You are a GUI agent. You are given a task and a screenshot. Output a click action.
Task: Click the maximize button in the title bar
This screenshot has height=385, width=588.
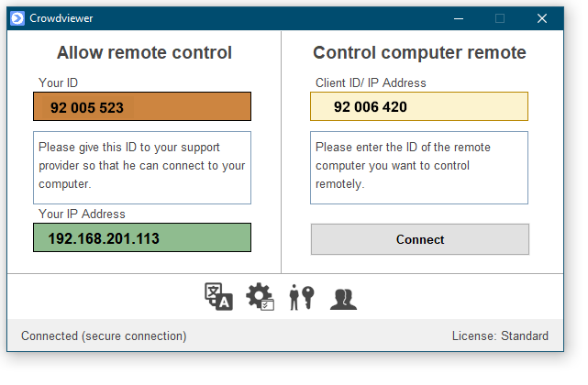pyautogui.click(x=500, y=17)
